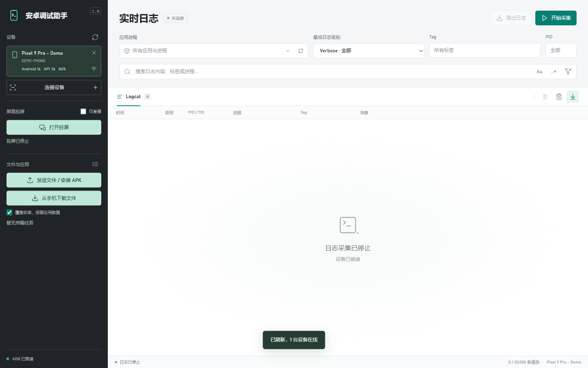The image size is (588, 368).
Task: Clear logs with the trash icon
Action: pos(559,97)
